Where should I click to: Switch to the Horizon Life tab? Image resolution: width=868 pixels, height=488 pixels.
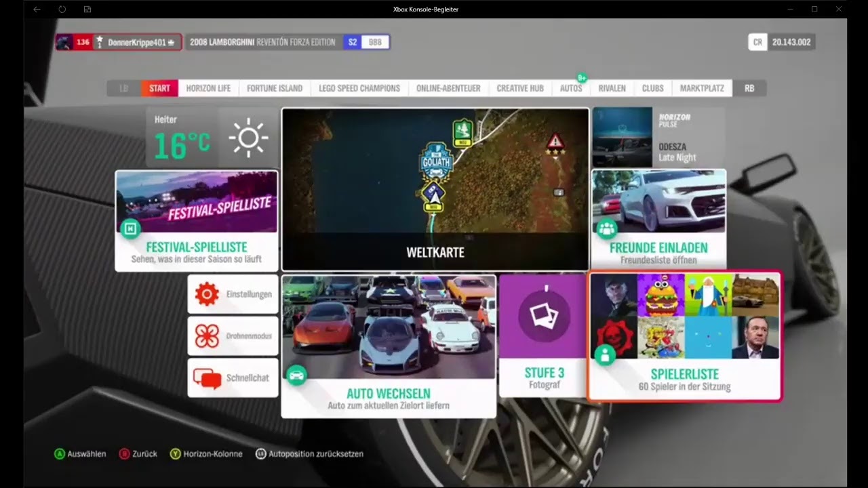click(208, 88)
